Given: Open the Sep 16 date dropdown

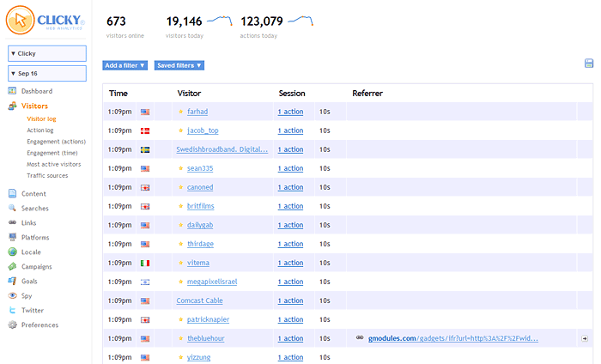Looking at the screenshot, I should (x=46, y=74).
